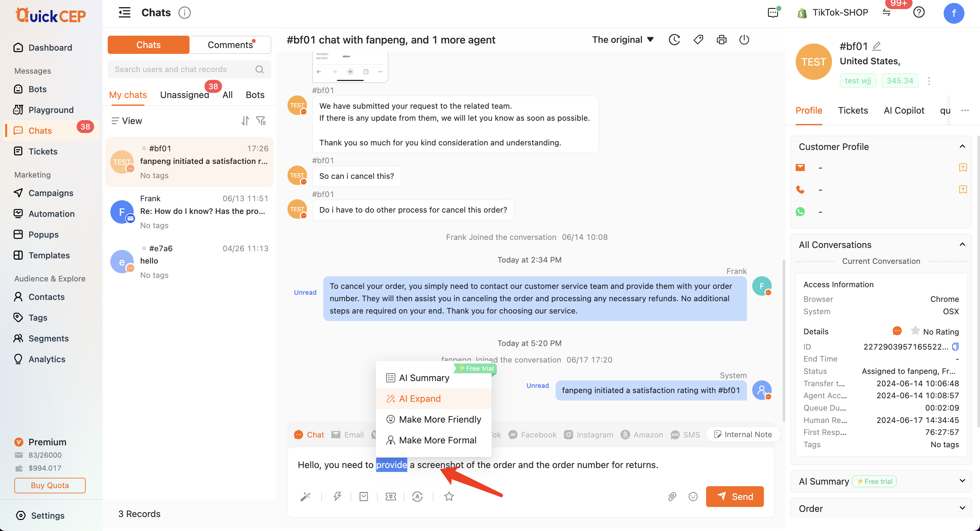Attach a file with paperclip icon

(x=672, y=496)
